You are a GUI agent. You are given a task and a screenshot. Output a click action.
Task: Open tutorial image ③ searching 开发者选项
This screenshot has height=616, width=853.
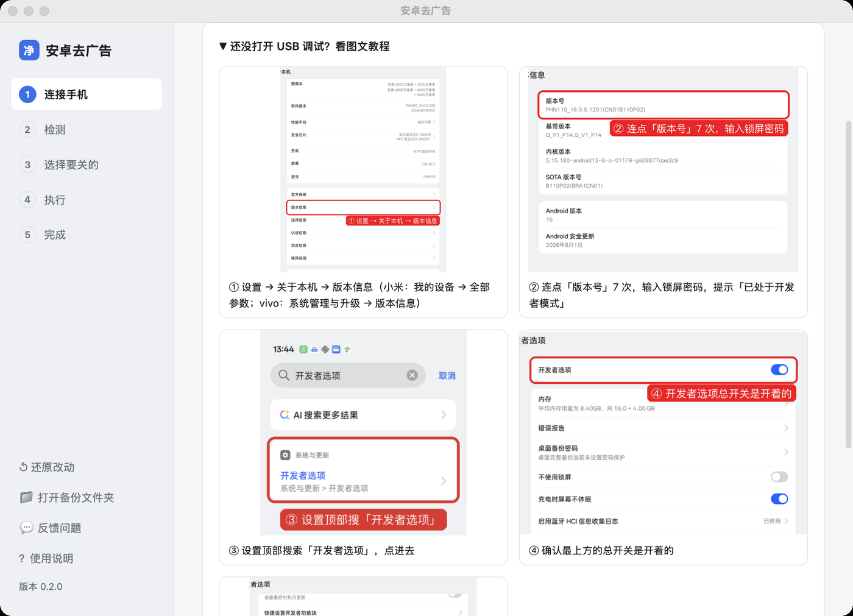point(363,433)
